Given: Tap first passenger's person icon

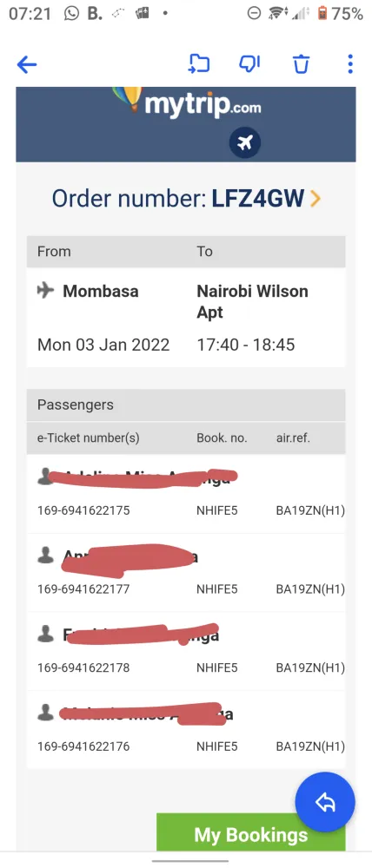Looking at the screenshot, I should (45, 477).
